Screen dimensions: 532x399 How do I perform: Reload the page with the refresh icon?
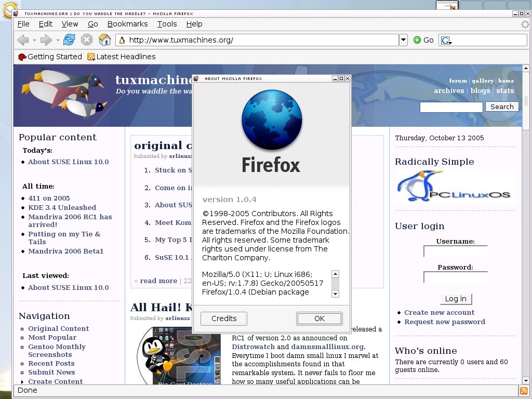click(x=69, y=39)
